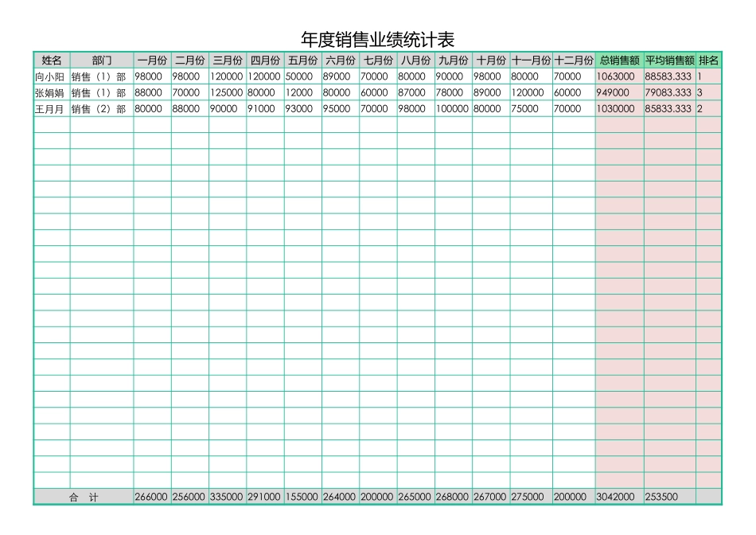Image resolution: width=756 pixels, height=535 pixels.
Task: Select the 一月份 column header
Action: (152, 61)
